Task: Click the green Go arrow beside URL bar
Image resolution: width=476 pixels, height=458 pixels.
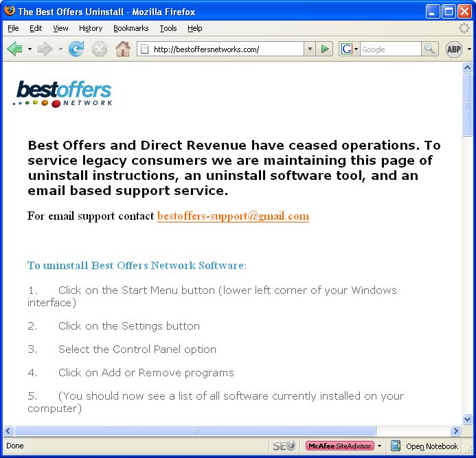Action: point(324,49)
